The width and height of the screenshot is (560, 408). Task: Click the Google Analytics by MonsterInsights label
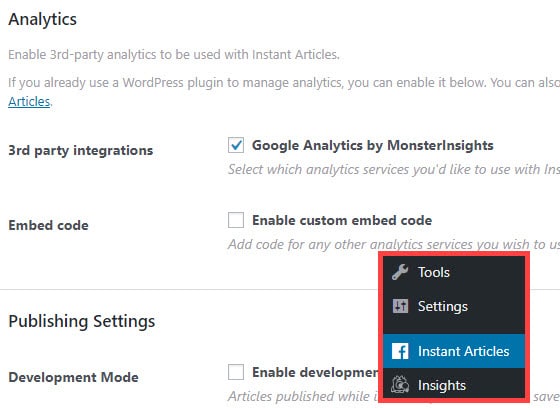point(372,145)
